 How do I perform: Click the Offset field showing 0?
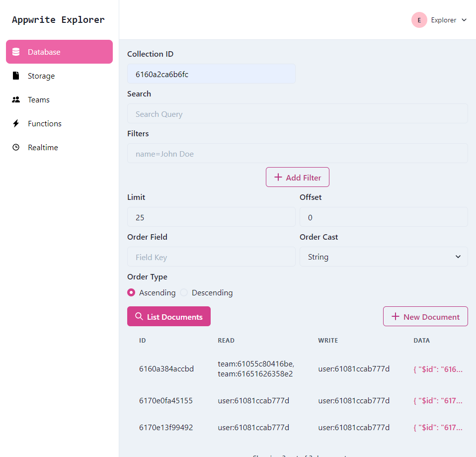(x=384, y=217)
